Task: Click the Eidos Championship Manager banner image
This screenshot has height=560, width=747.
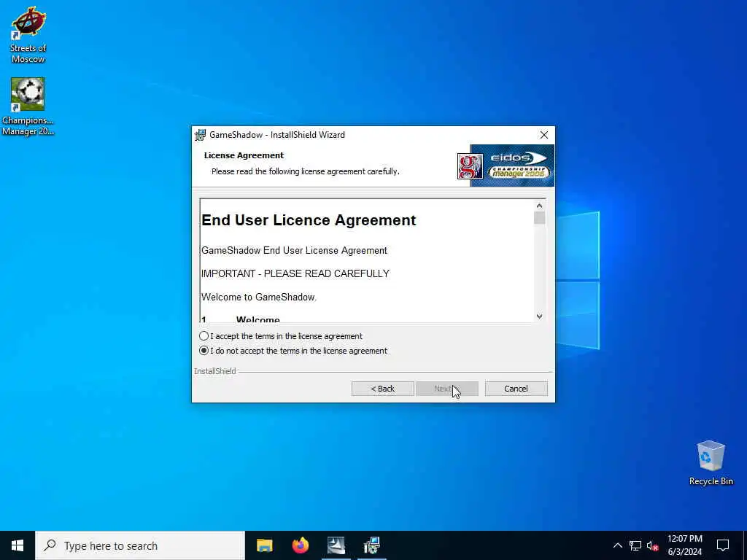Action: pyautogui.click(x=513, y=166)
